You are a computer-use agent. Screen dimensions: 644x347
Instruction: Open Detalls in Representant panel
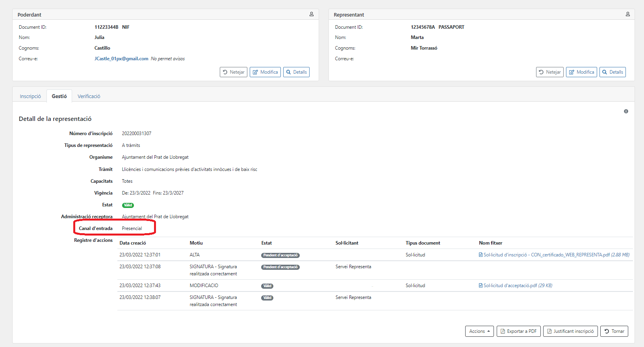(612, 72)
